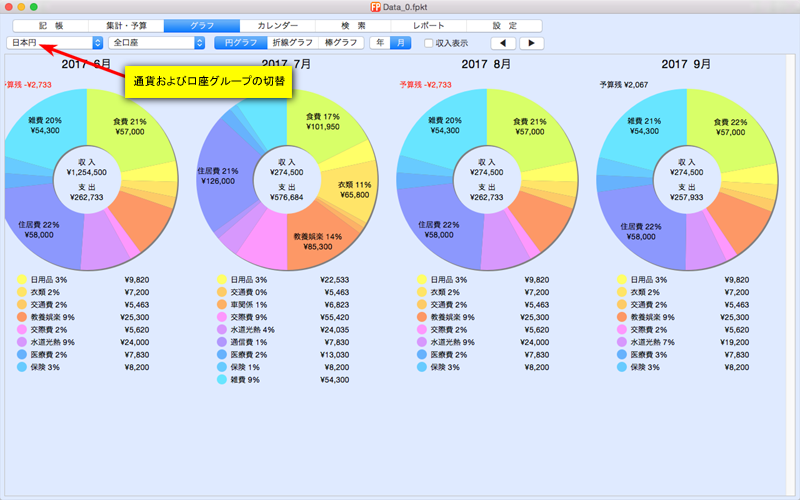Click the 住居費 21% slice in July pie
800x500 pixels.
tap(218, 176)
